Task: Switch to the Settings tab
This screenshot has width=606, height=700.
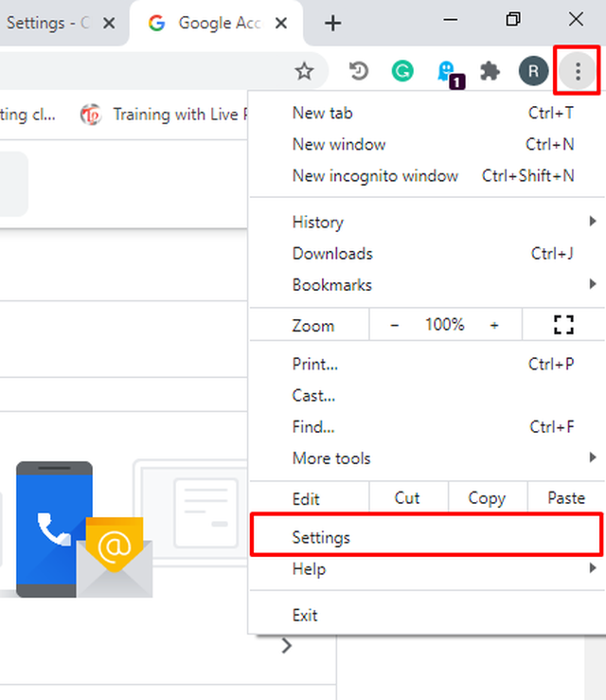Action: 61,23
